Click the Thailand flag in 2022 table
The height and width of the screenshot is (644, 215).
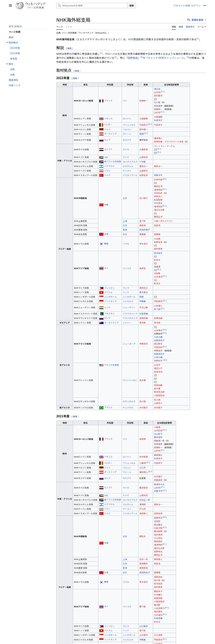(x=101, y=268)
